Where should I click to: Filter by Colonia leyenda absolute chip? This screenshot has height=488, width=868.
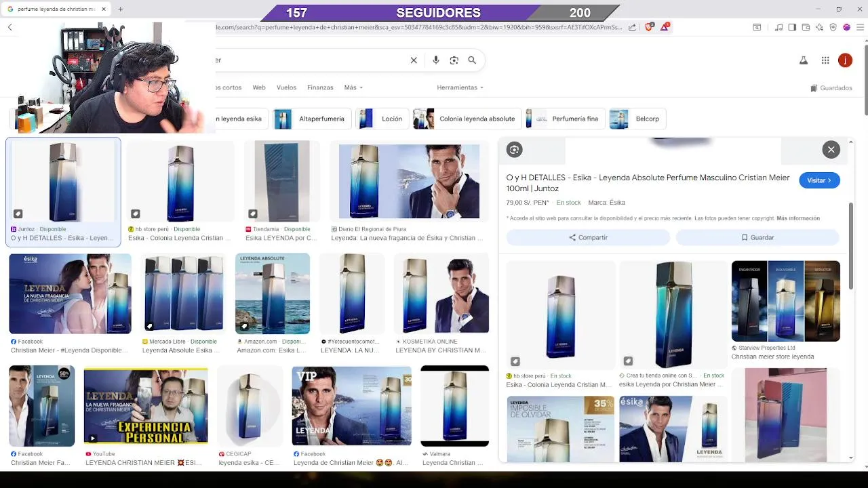[x=467, y=119]
